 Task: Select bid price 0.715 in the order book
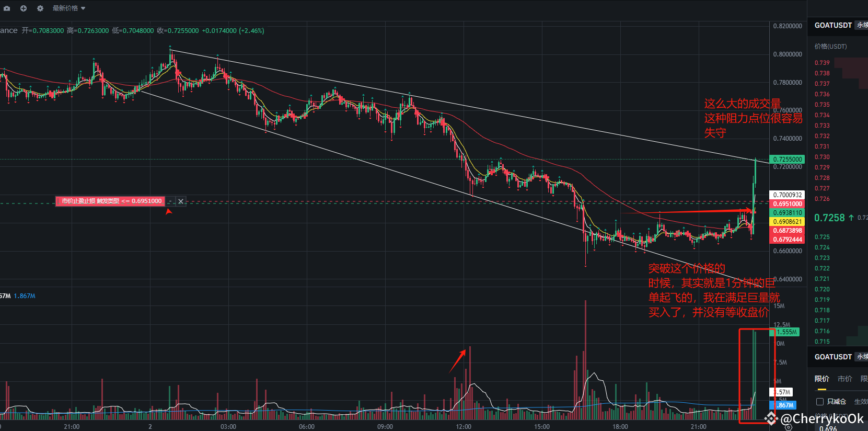pyautogui.click(x=822, y=342)
